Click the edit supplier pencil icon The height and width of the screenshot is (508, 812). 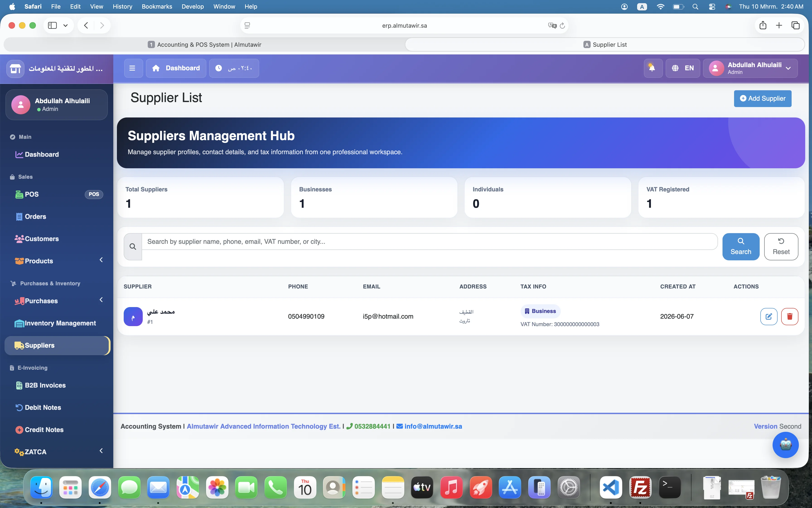click(x=769, y=317)
